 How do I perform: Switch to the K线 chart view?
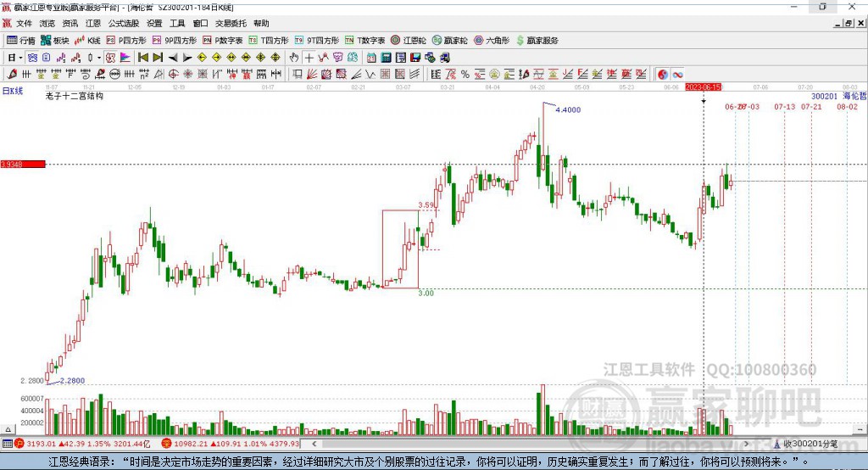tap(87, 41)
